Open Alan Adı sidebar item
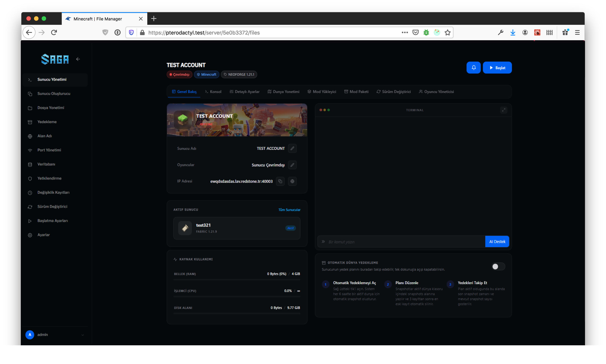The height and width of the screenshot is (364, 606). [x=55, y=136]
